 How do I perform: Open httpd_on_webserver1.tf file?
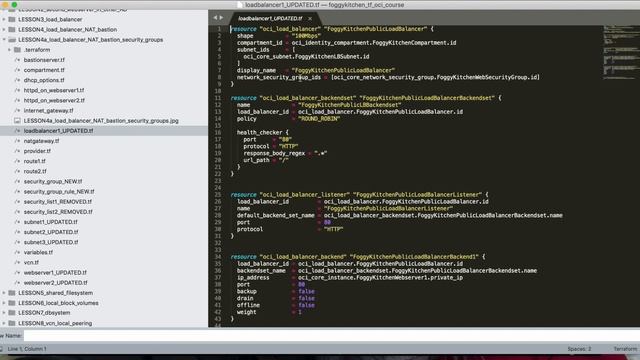(54, 90)
